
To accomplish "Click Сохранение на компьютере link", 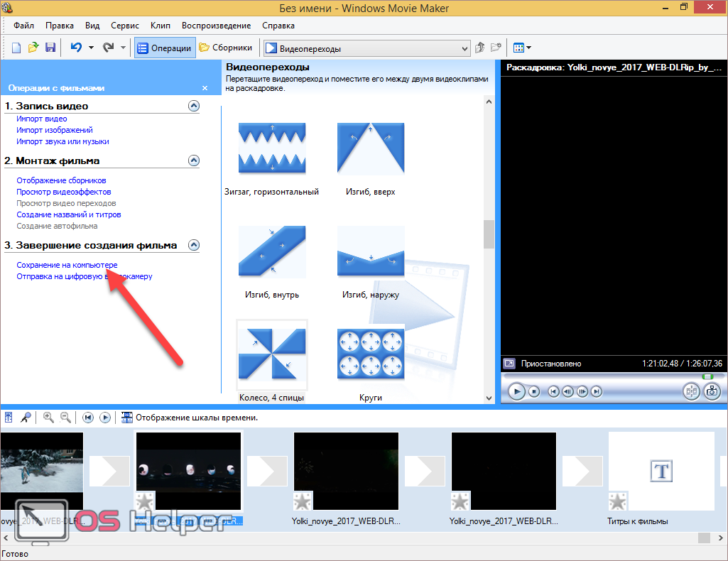I will pyautogui.click(x=67, y=265).
